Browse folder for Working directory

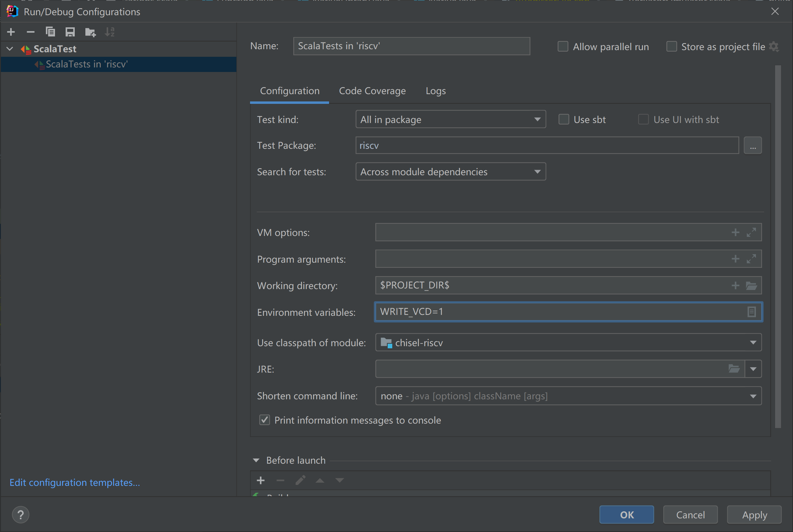coord(751,286)
